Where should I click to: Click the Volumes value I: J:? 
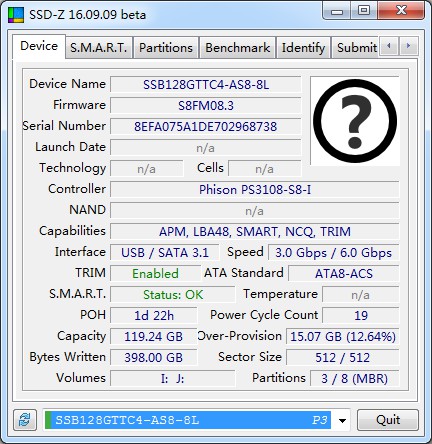pyautogui.click(x=173, y=379)
